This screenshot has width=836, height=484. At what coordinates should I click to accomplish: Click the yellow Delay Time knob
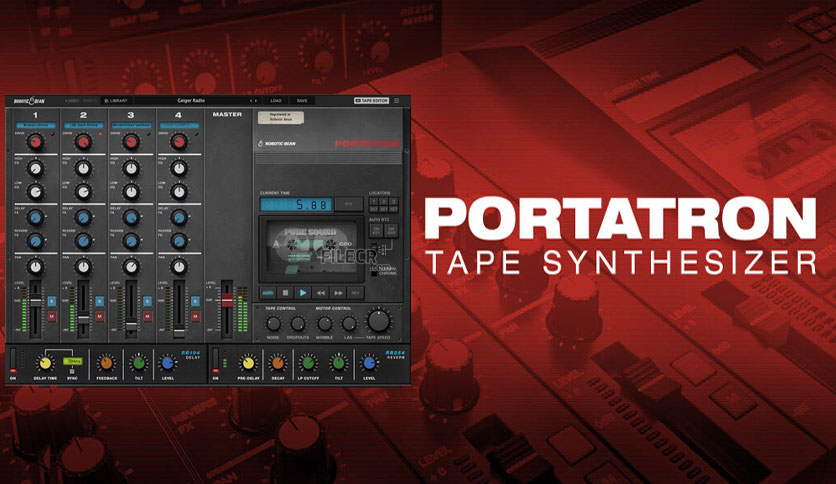[45, 364]
